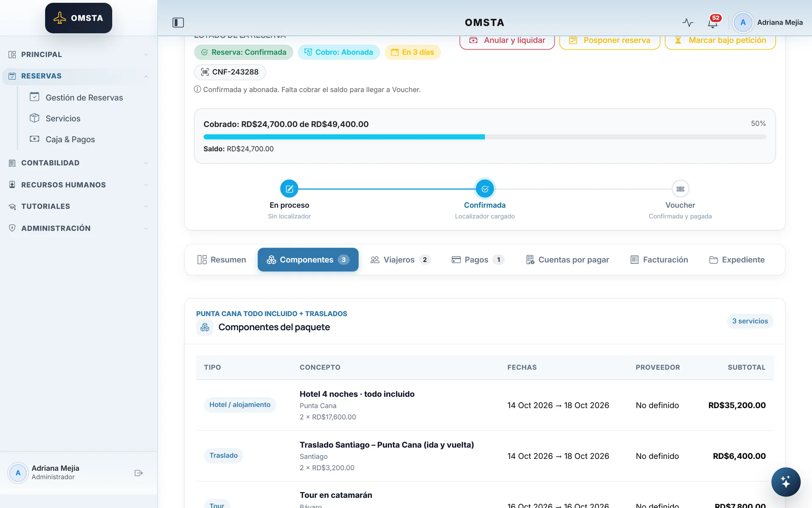This screenshot has width=812, height=508.
Task: Expand the RECURSOS HUMANOS section chevron
Action: [146, 185]
